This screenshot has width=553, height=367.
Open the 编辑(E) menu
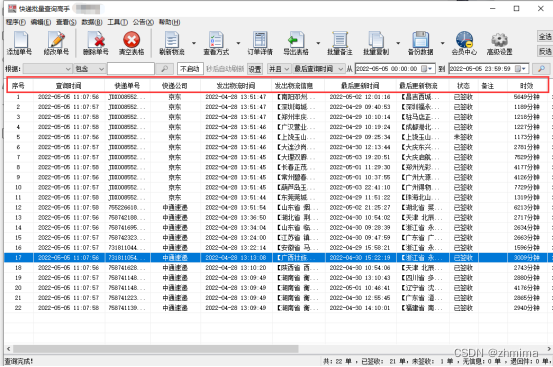(x=41, y=22)
